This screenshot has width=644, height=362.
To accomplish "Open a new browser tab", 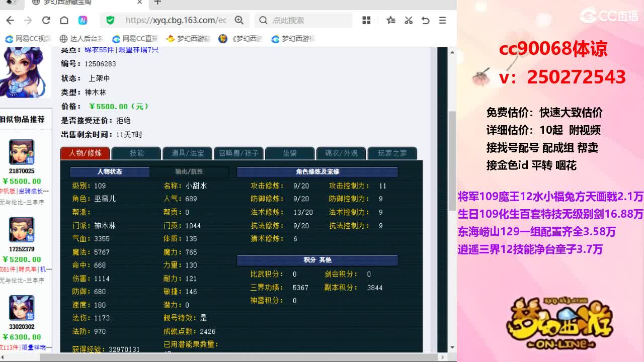I will (157, 3).
